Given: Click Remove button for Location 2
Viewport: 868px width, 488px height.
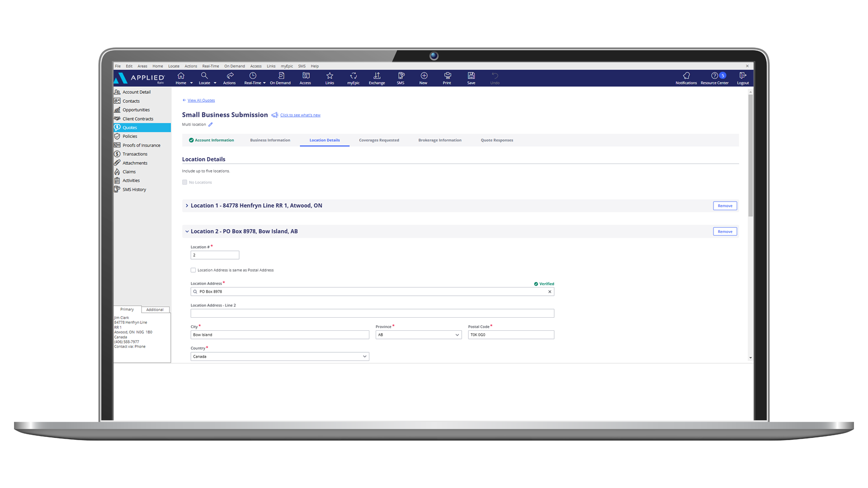Looking at the screenshot, I should point(725,231).
